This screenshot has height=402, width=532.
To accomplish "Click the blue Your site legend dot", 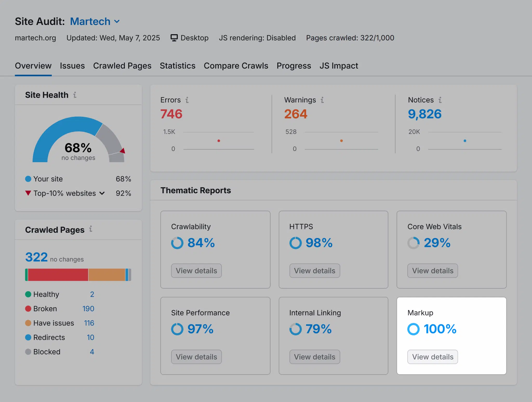I will point(28,179).
